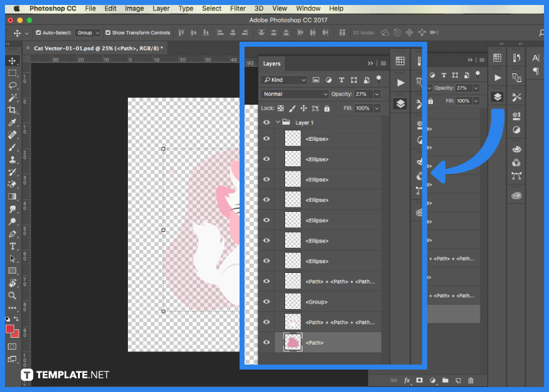Delete layer using the trash icon

471,380
